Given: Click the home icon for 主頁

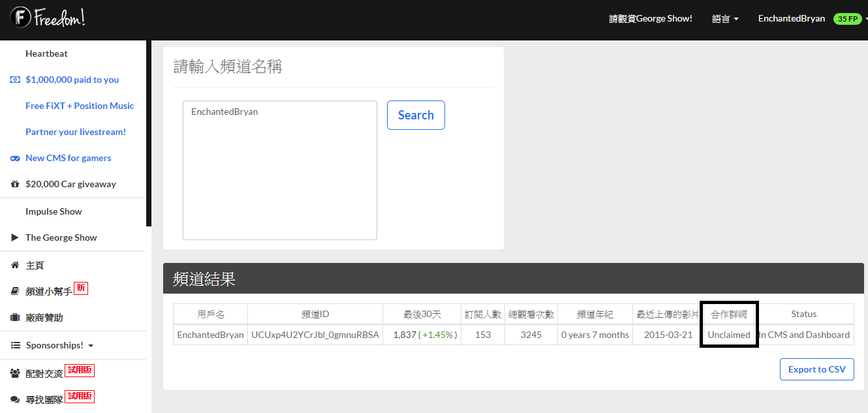Looking at the screenshot, I should [15, 266].
